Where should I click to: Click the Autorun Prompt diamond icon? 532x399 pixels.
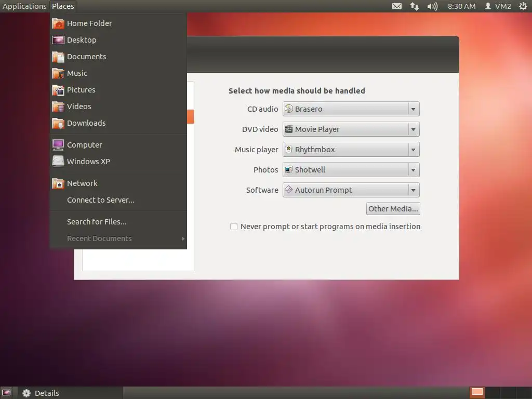click(288, 190)
